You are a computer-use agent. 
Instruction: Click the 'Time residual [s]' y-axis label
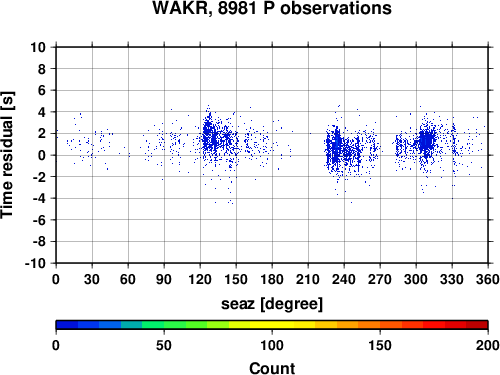click(x=7, y=155)
